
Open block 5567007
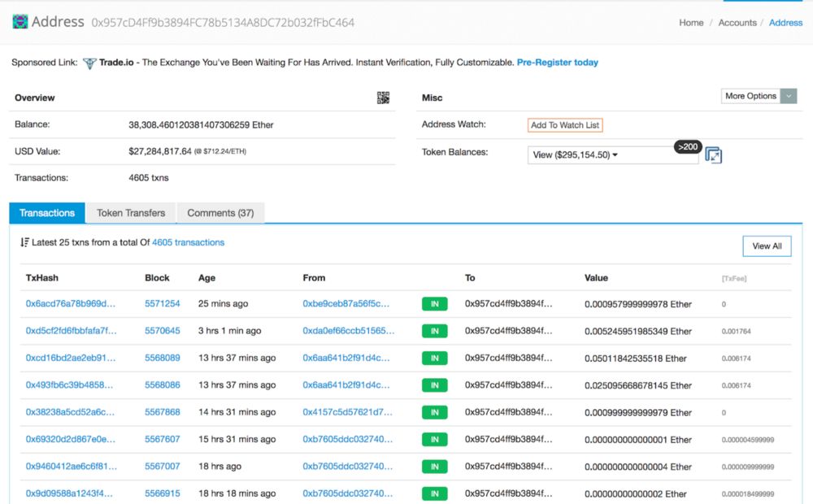click(163, 466)
